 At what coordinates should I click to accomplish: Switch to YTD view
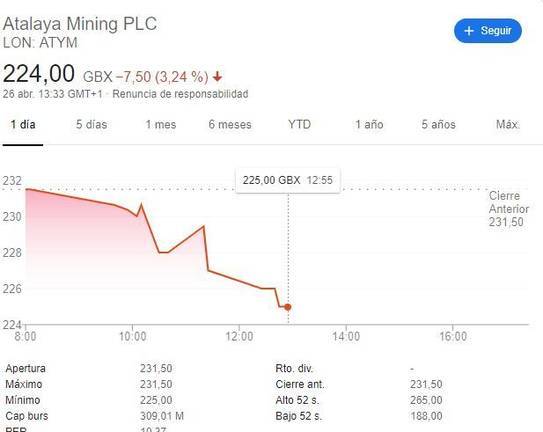coord(300,124)
